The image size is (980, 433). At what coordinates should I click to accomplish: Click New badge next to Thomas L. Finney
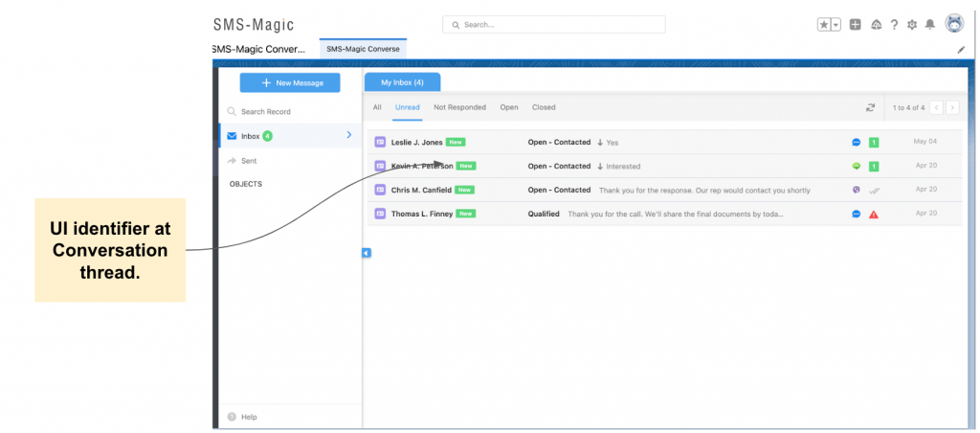pos(466,214)
